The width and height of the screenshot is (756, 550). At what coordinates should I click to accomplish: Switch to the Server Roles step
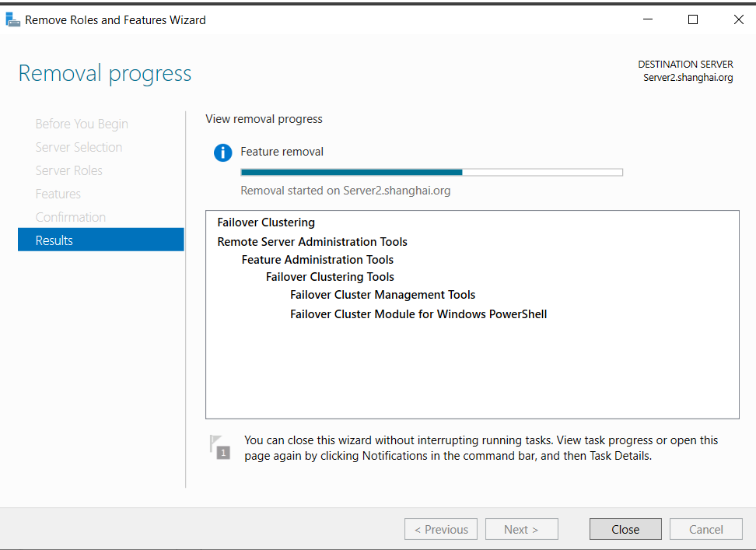click(x=68, y=170)
